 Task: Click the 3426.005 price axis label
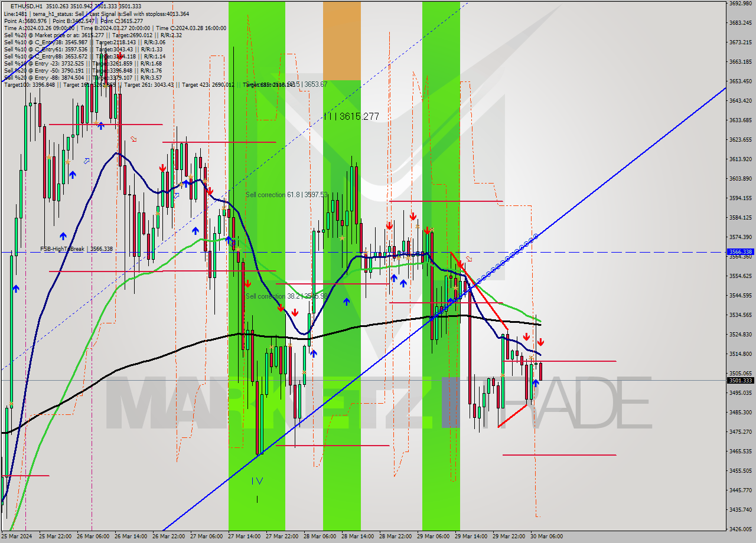pyautogui.click(x=740, y=529)
